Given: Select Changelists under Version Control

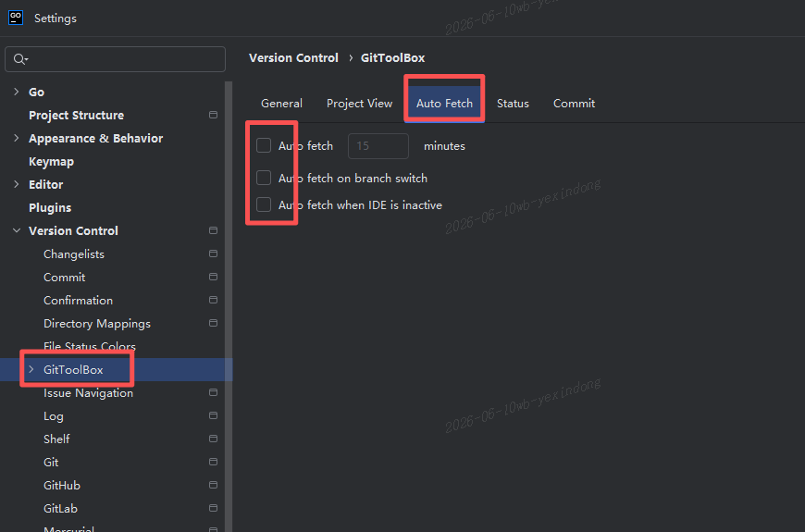Looking at the screenshot, I should (x=74, y=254).
